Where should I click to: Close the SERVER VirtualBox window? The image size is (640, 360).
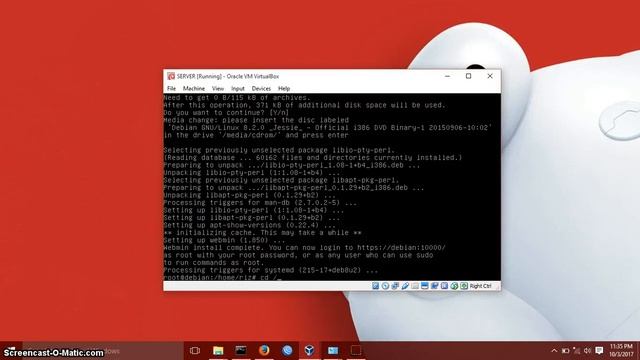pos(490,76)
